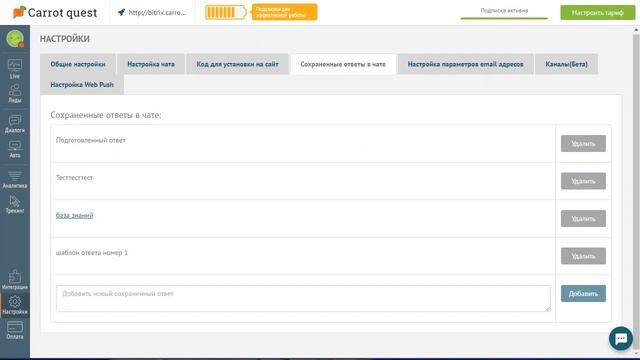Delete the база знаний saved reply
The image size is (640, 360).
click(x=583, y=219)
